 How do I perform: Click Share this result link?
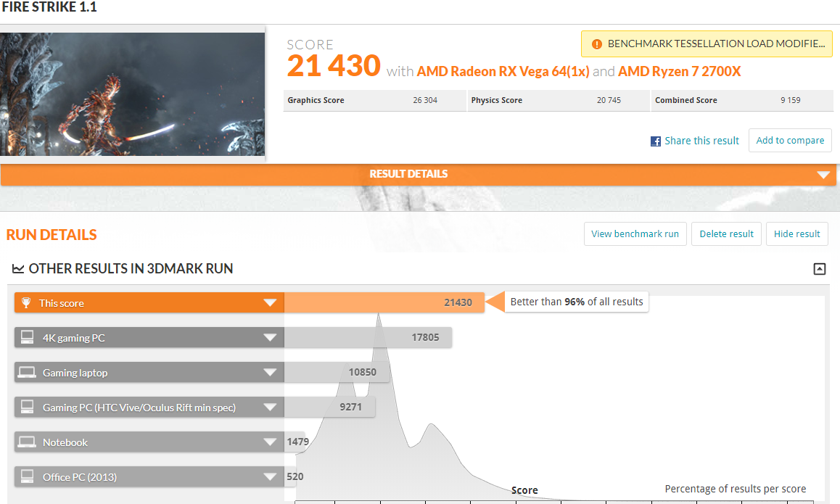pos(701,141)
